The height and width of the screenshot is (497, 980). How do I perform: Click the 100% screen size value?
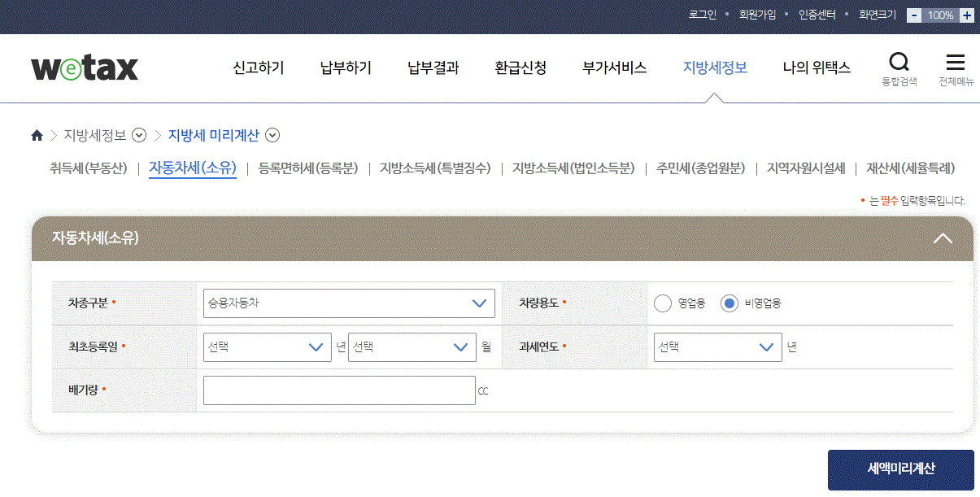tap(940, 15)
